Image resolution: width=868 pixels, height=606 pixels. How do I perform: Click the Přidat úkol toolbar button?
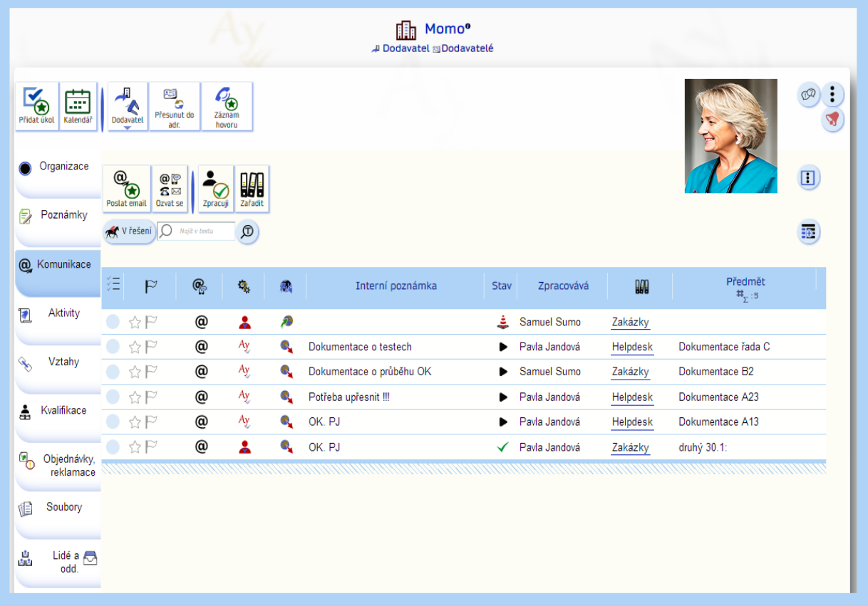pyautogui.click(x=37, y=107)
